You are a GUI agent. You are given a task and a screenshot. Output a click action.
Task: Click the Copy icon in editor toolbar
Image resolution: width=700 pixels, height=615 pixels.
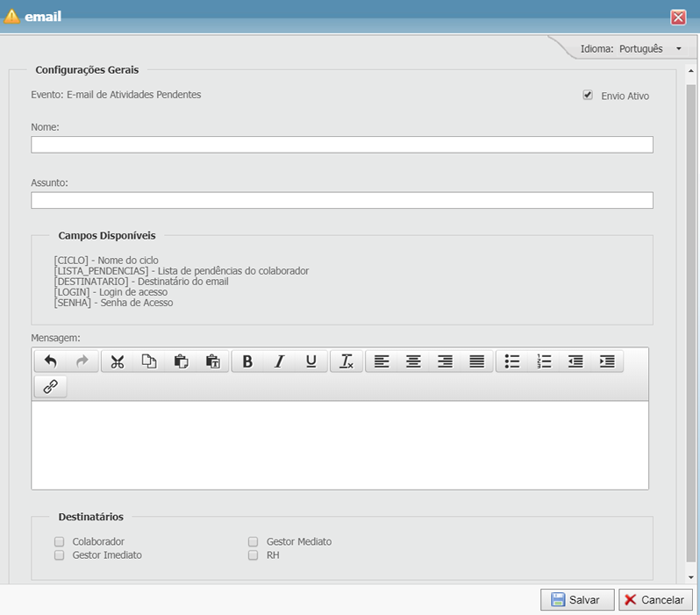point(149,361)
